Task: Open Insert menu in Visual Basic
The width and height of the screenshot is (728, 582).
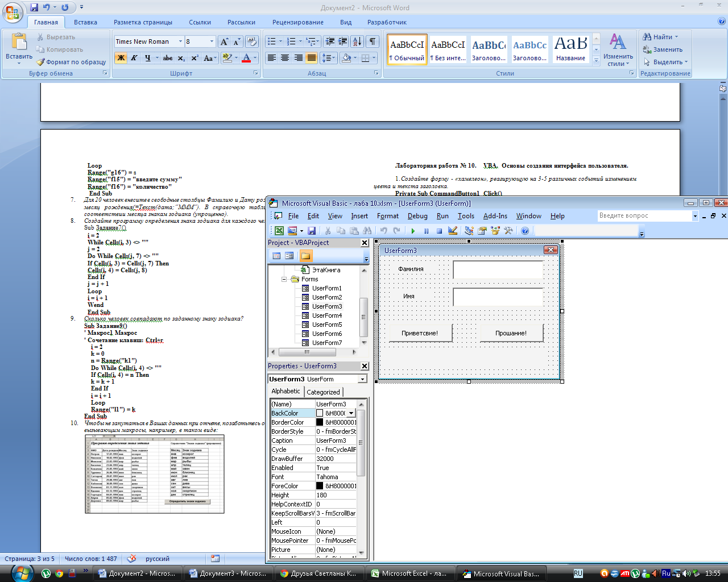Action: [359, 216]
